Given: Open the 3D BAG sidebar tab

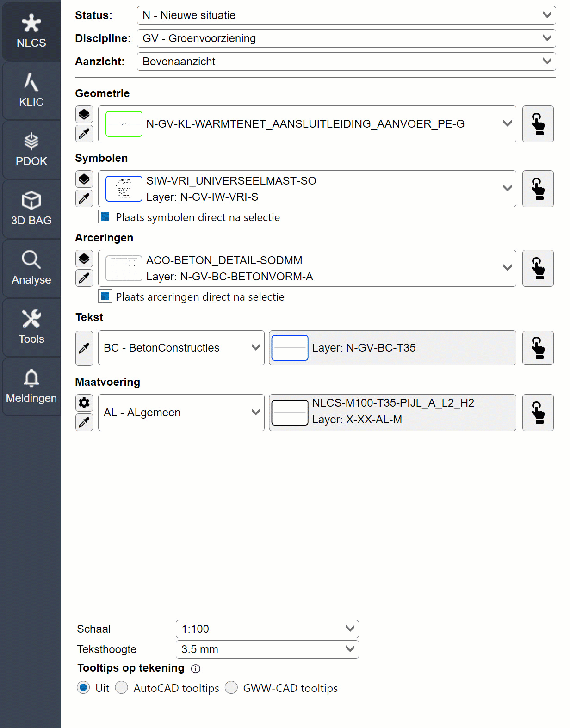Looking at the screenshot, I should point(31,209).
